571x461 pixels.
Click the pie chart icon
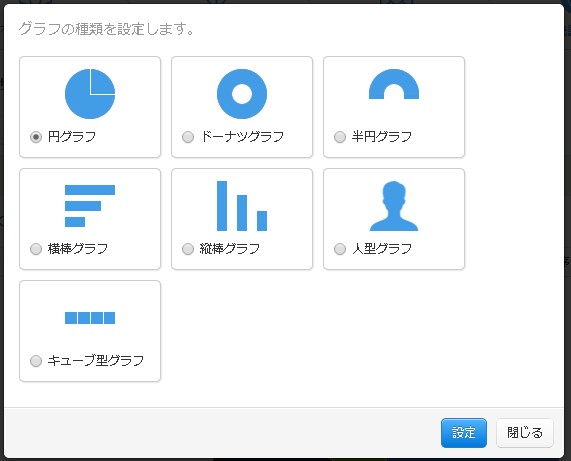pos(90,94)
